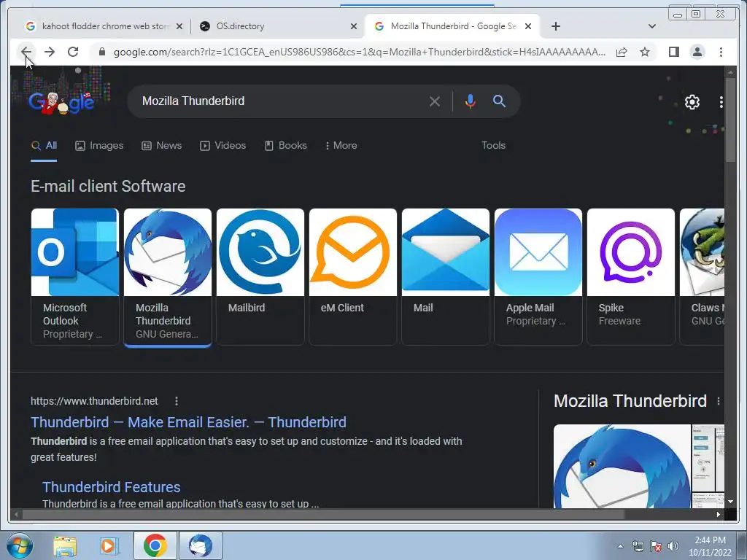747x560 pixels.
Task: Click horizontal scrollbar left arrow
Action: 16,514
